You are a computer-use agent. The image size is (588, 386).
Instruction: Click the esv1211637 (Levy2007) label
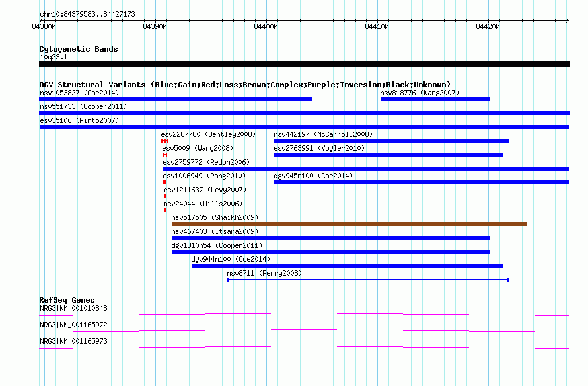tap(205, 190)
